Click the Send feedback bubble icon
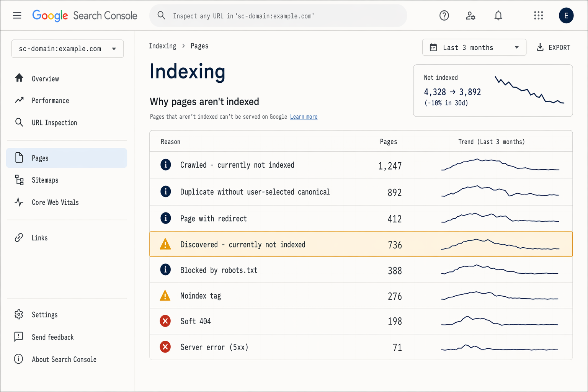Screen dimensions: 588x392 coord(19,337)
